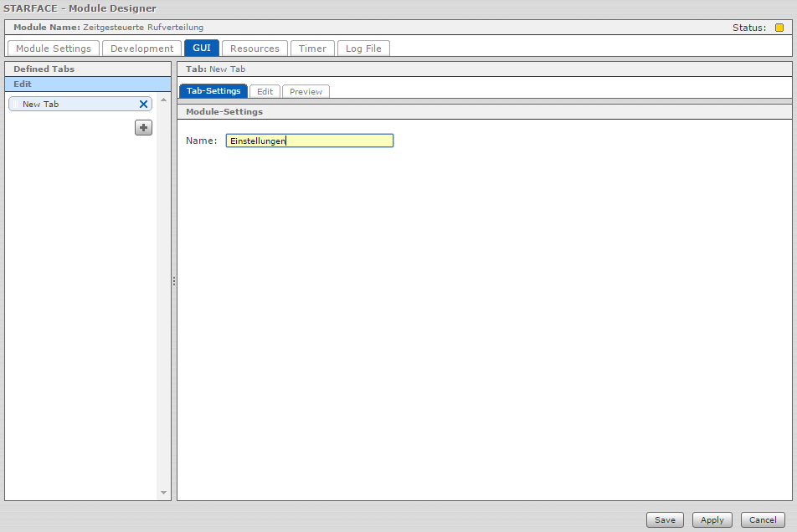Open the Timer tab
Image resolution: width=797 pixels, height=532 pixels.
coord(313,49)
